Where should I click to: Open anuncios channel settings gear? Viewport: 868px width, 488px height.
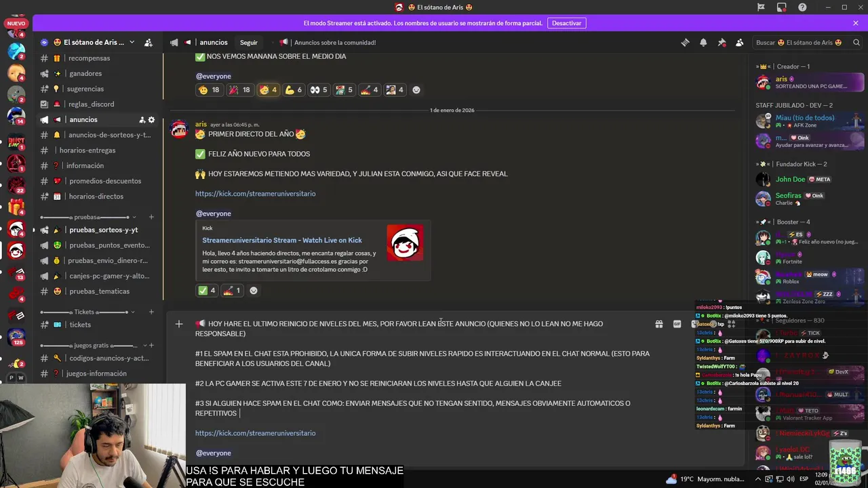[151, 119]
